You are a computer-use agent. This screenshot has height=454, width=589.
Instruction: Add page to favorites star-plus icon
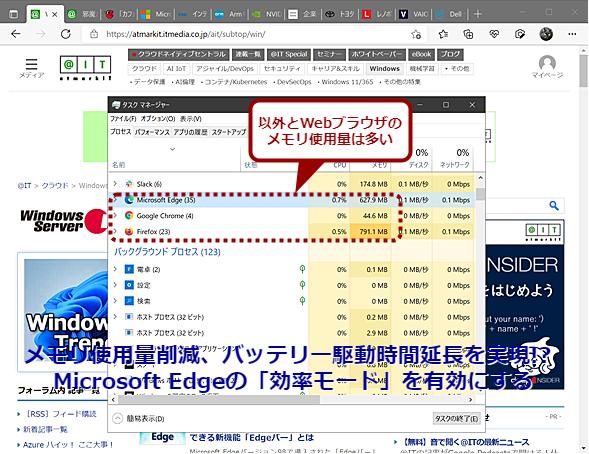pyautogui.click(x=416, y=35)
